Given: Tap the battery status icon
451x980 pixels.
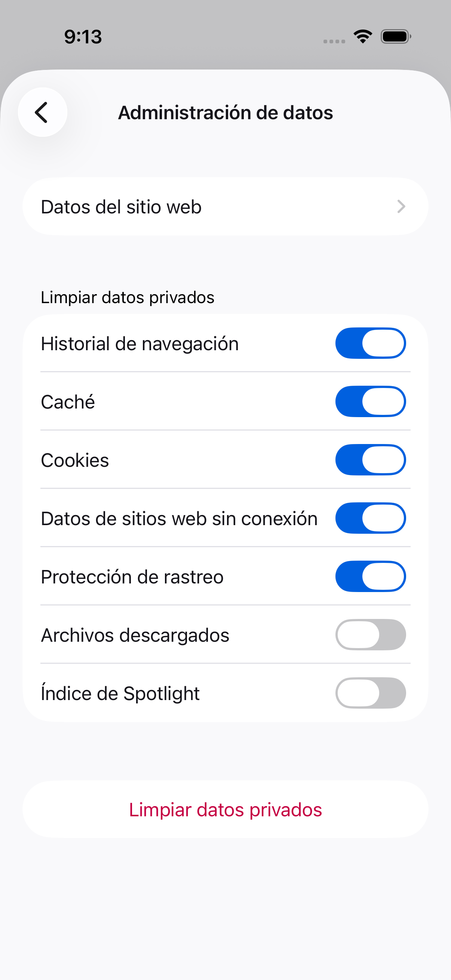Looking at the screenshot, I should (396, 37).
